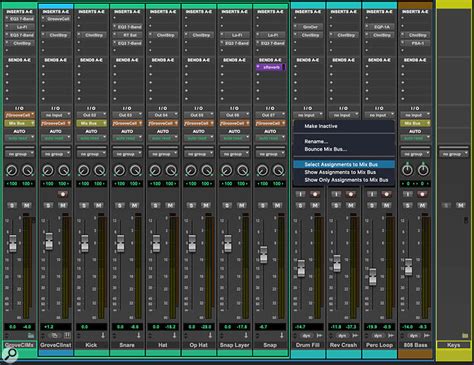Select the Keys track name

pyautogui.click(x=454, y=345)
